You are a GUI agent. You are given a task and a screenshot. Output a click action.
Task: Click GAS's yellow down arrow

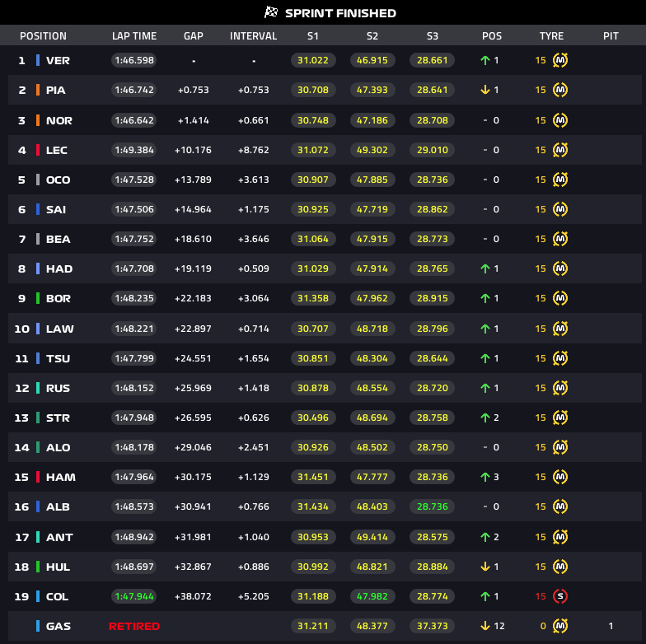coord(485,626)
